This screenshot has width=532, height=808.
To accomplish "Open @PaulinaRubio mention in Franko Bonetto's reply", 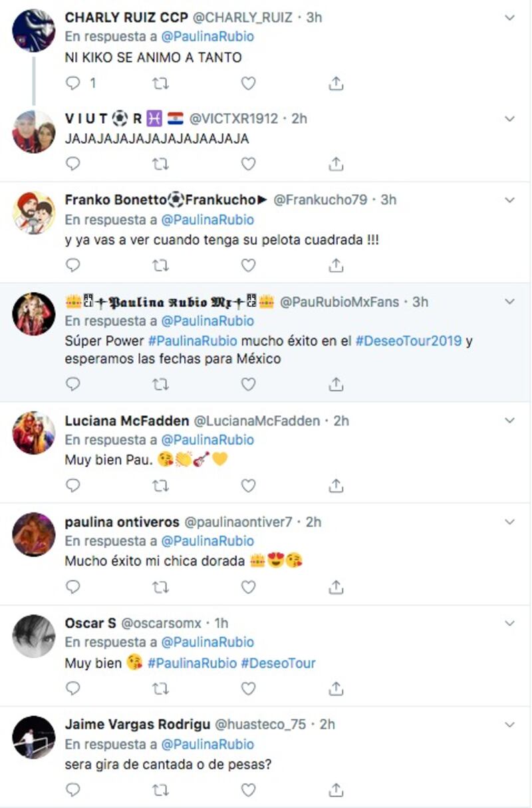I will [x=207, y=220].
